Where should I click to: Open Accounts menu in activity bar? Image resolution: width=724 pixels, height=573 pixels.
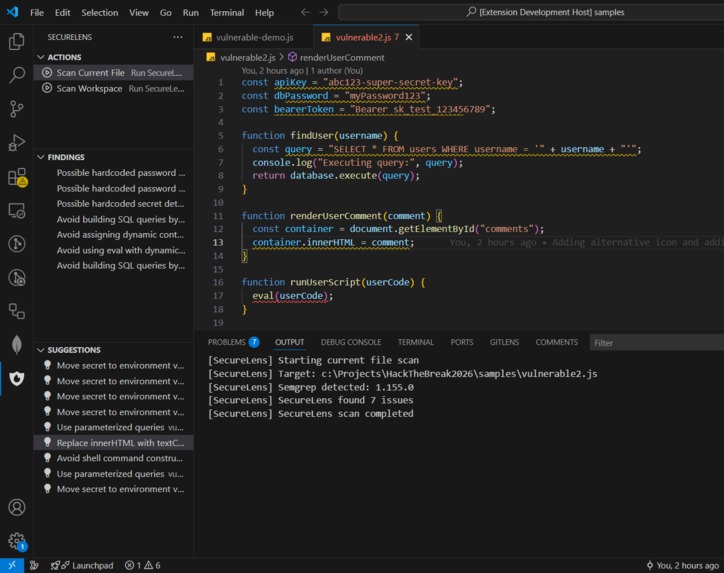pyautogui.click(x=17, y=507)
